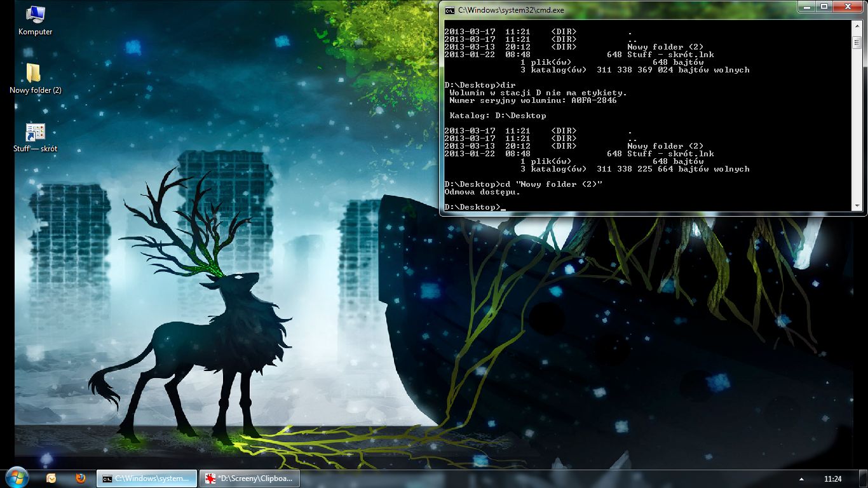Image resolution: width=868 pixels, height=488 pixels.
Task: Open the cmd.exe window system menu icon
Action: tap(449, 10)
